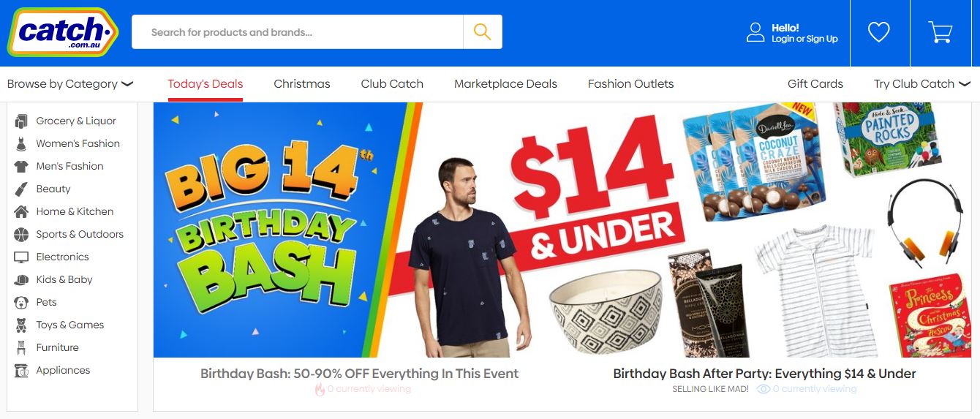Click the Electronics monitor icon
This screenshot has width=980, height=419.
pos(21,257)
